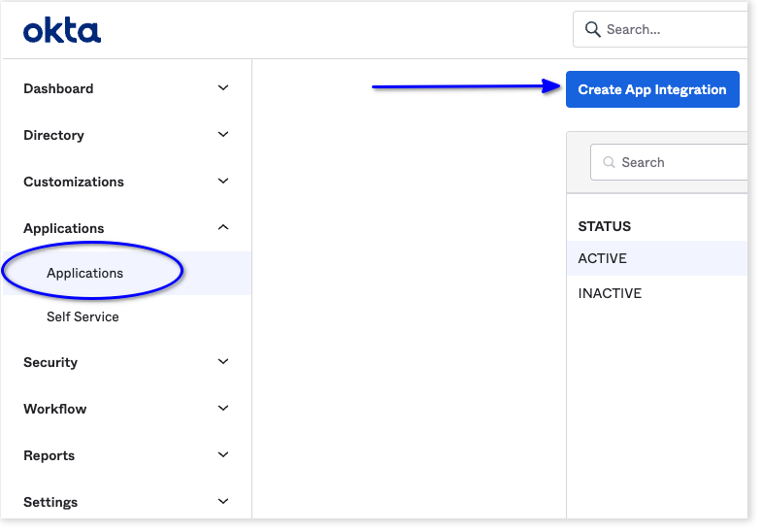The height and width of the screenshot is (532, 762).
Task: Expand the Directory menu chevron
Action: [x=223, y=135]
